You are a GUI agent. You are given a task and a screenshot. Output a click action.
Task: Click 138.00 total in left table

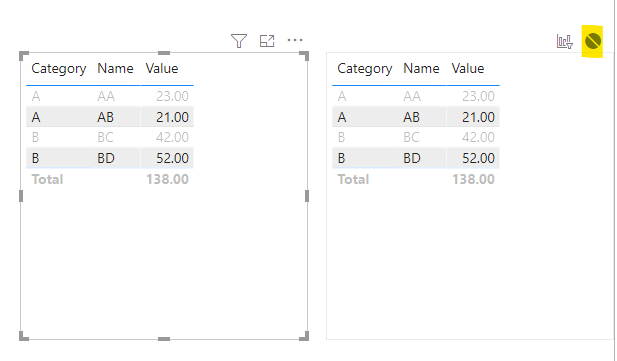167,179
